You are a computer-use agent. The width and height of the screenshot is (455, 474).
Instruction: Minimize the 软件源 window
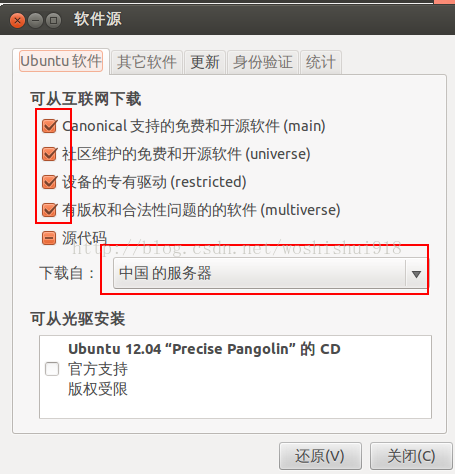tap(35, 21)
